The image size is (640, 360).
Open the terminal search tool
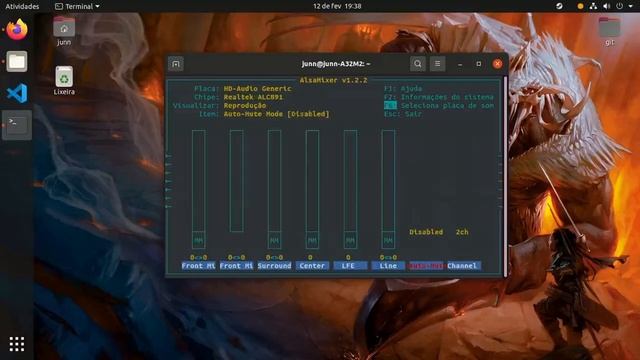pyautogui.click(x=418, y=64)
